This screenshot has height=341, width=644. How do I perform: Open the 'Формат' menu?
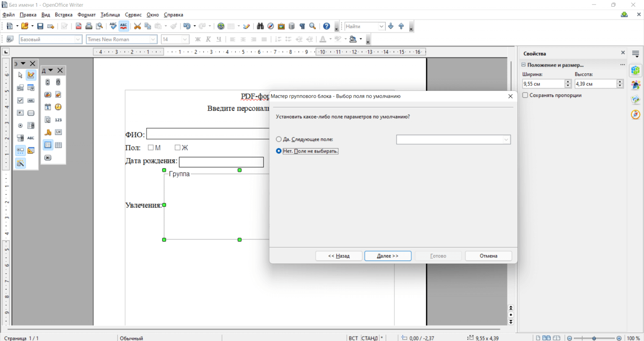point(86,15)
